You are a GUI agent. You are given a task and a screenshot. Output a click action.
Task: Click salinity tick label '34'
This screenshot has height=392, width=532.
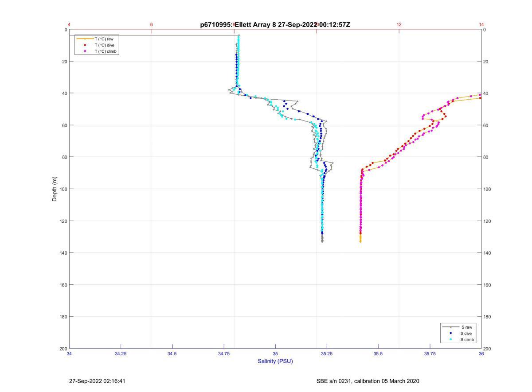click(69, 353)
